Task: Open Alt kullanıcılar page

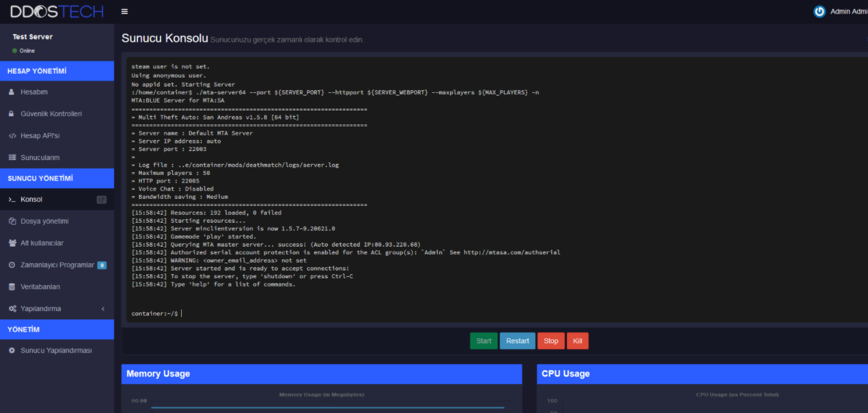Action: pos(42,243)
